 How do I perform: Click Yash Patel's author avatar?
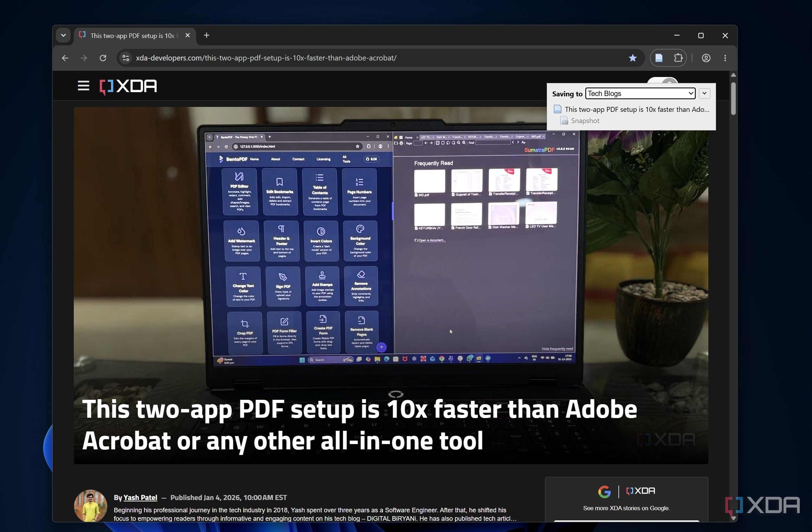point(90,506)
